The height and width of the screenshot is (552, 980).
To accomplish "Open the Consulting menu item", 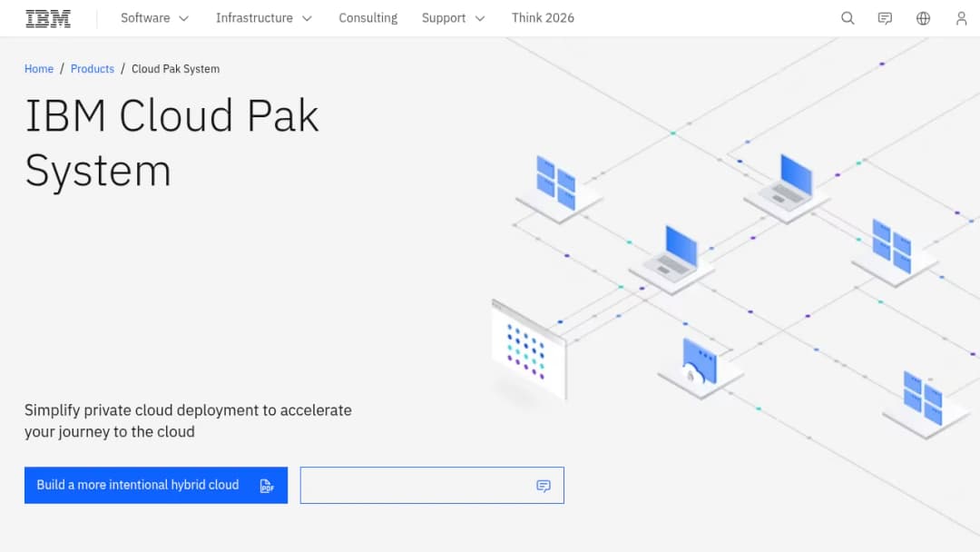I will pos(368,18).
